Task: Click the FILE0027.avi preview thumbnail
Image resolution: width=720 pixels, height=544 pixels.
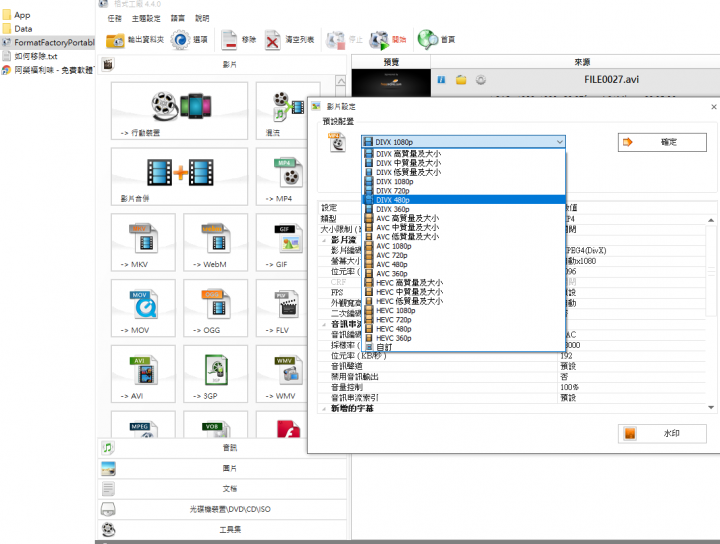Action: pyautogui.click(x=391, y=83)
